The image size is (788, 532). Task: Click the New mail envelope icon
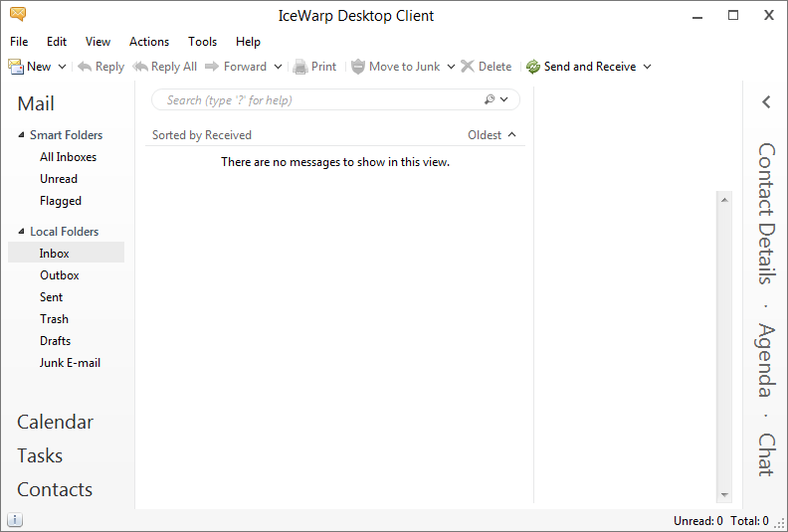click(x=16, y=67)
